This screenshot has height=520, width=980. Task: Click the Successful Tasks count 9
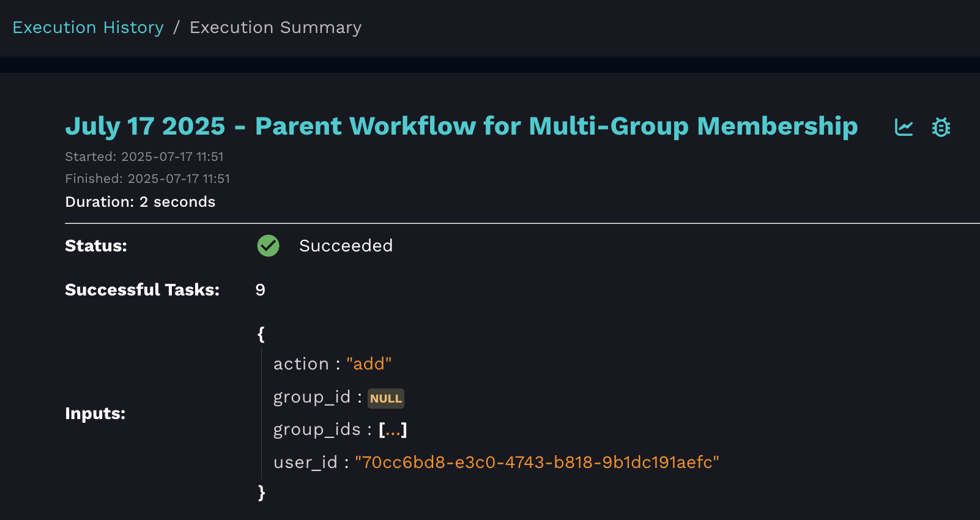261,290
